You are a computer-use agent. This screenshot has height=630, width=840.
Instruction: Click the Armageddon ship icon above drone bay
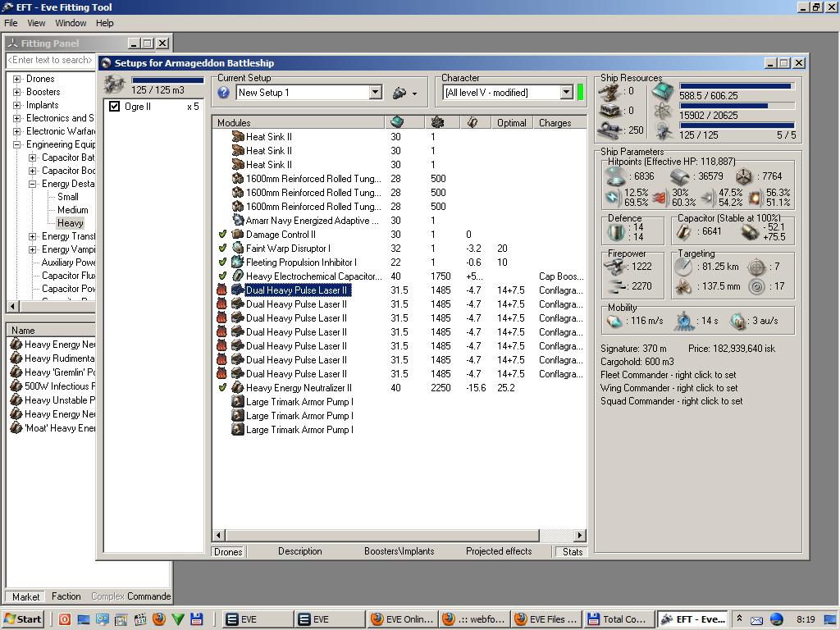[x=115, y=84]
